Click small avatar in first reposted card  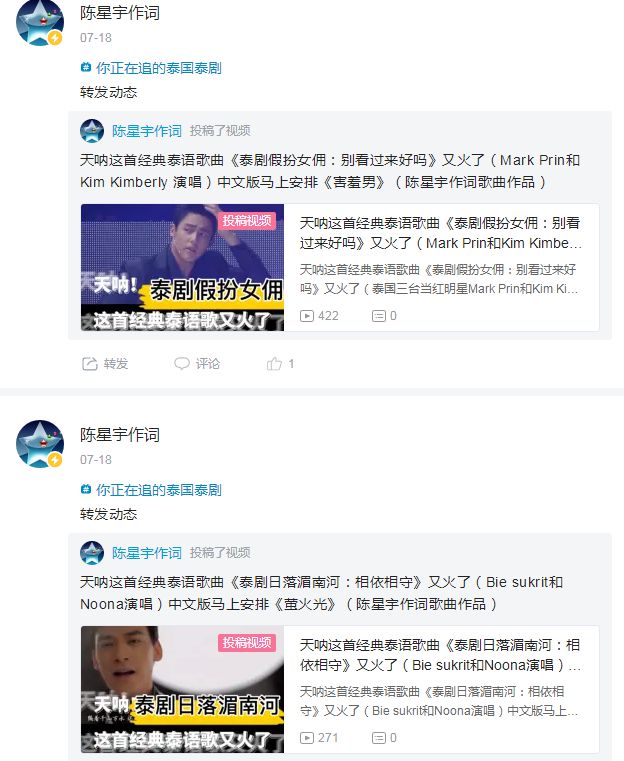pyautogui.click(x=92, y=131)
